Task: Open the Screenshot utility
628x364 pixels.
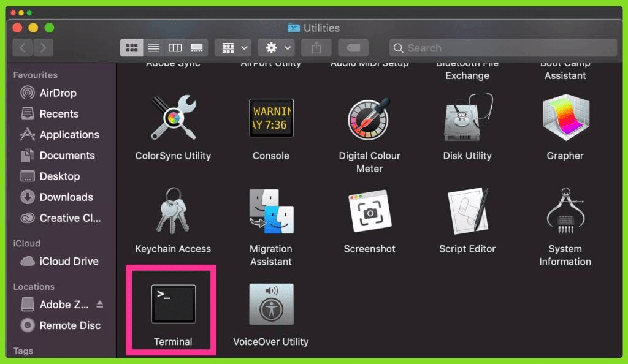Action: (x=369, y=210)
